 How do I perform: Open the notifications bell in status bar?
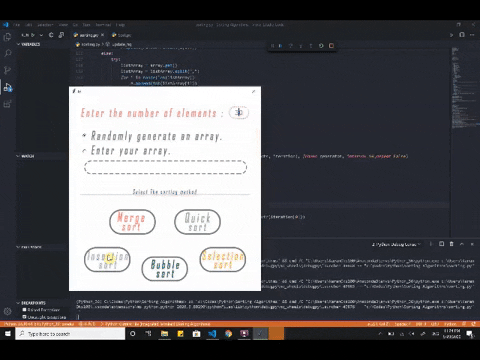(474, 324)
